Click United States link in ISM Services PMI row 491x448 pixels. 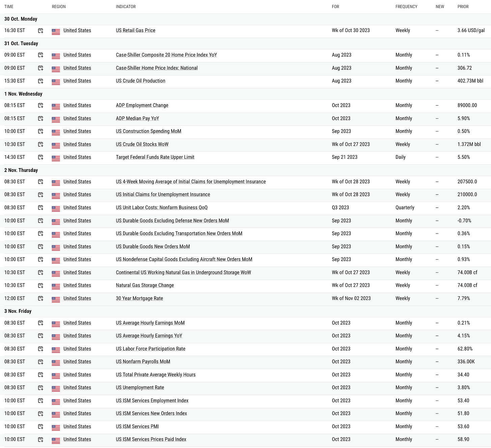pos(77,426)
